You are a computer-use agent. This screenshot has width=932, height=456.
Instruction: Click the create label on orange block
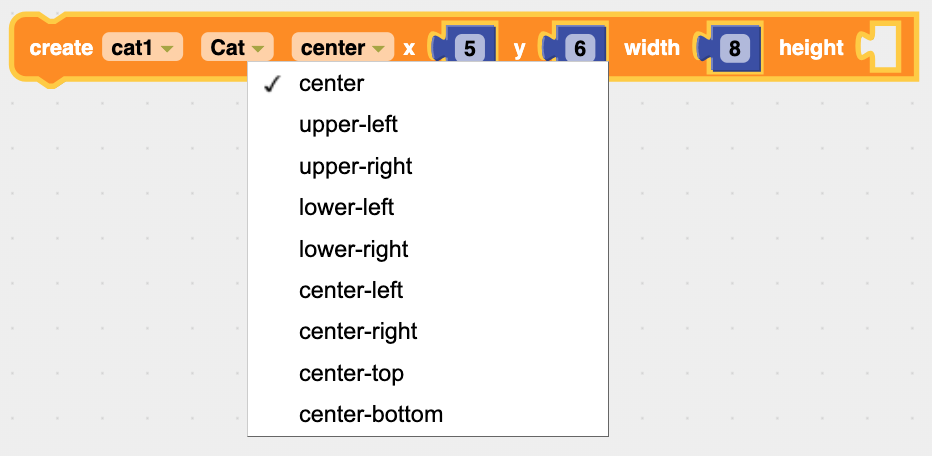click(61, 48)
